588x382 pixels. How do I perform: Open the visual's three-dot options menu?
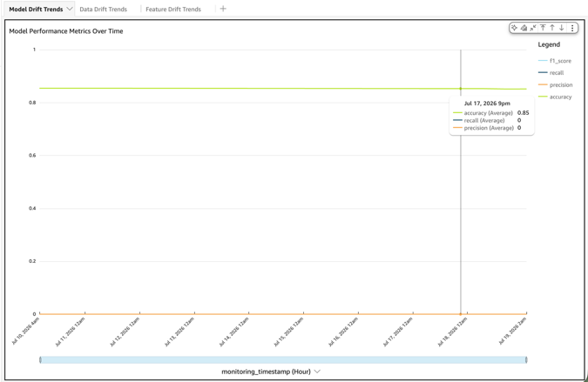tap(572, 28)
